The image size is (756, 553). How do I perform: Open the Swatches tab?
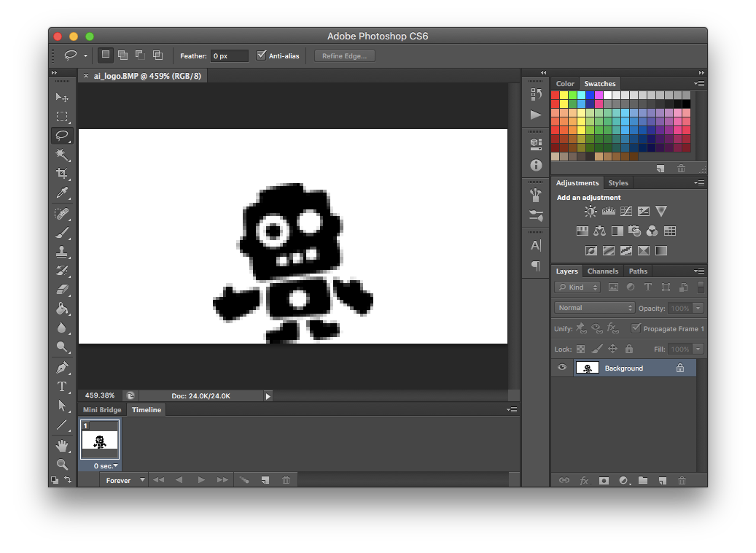pos(599,83)
